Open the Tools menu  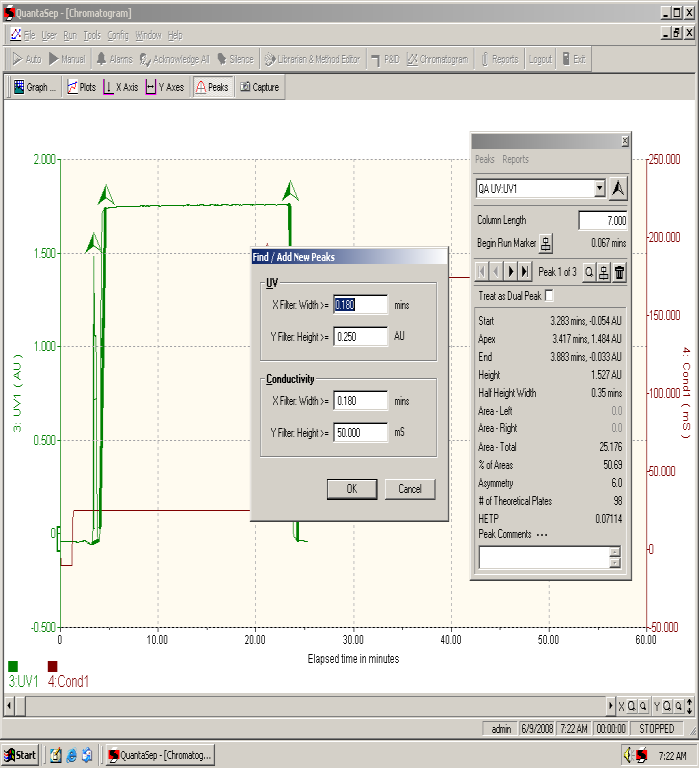pos(92,35)
